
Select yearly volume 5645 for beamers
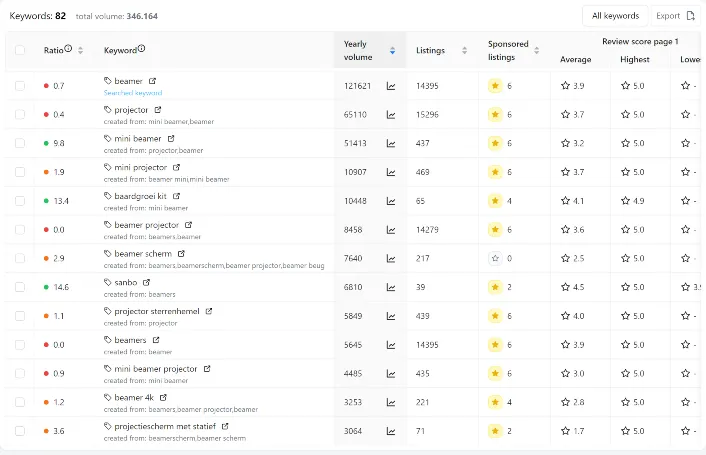coord(353,345)
